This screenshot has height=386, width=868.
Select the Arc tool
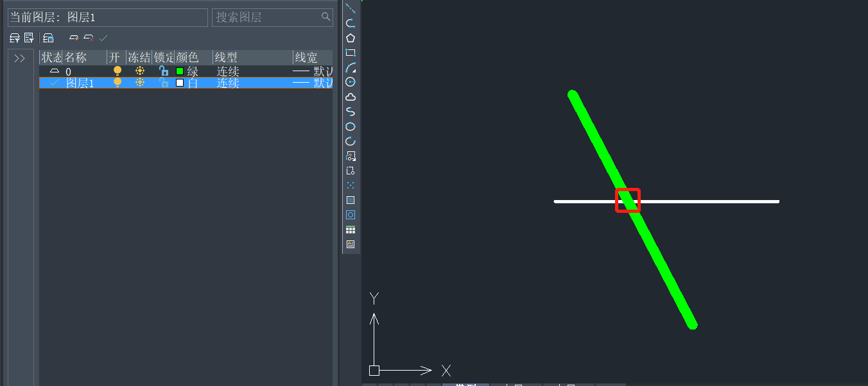click(x=351, y=67)
